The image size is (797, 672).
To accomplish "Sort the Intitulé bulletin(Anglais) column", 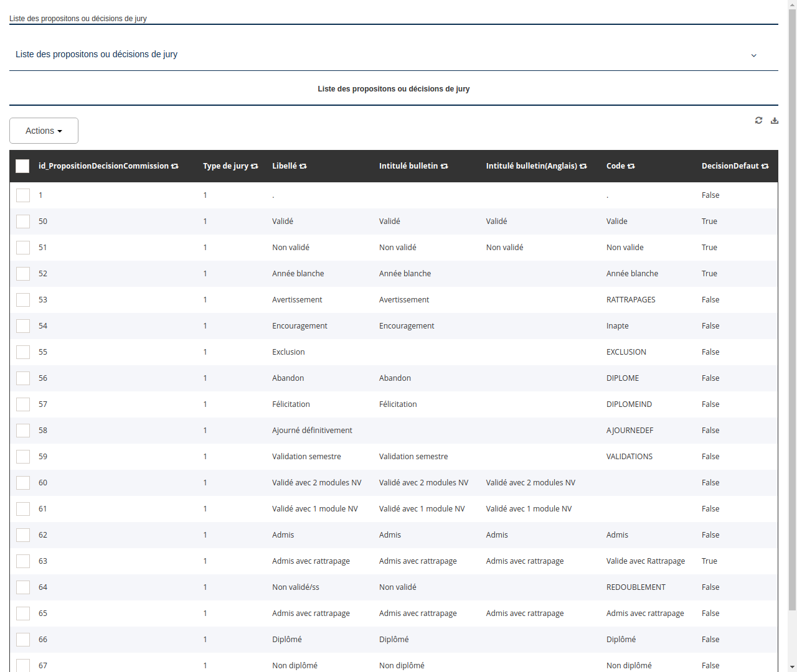I will (x=583, y=166).
